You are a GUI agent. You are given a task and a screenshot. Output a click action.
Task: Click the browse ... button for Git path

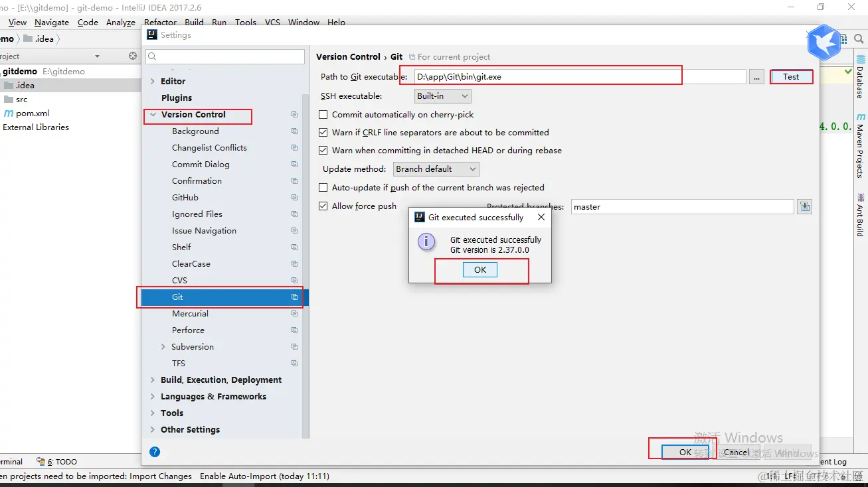click(x=756, y=77)
